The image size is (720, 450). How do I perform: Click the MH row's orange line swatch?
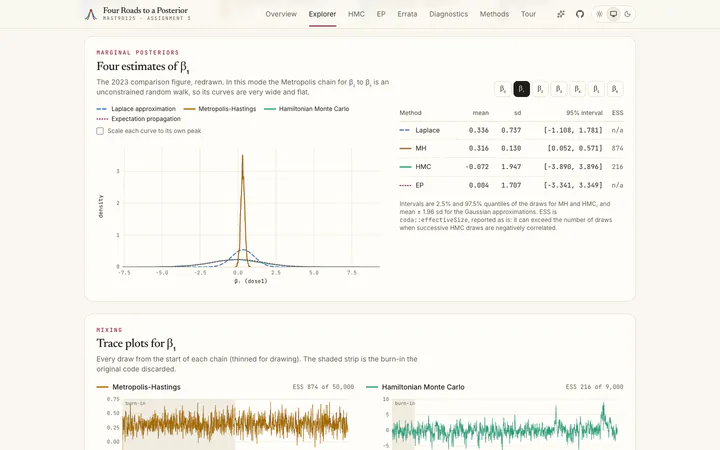point(405,148)
